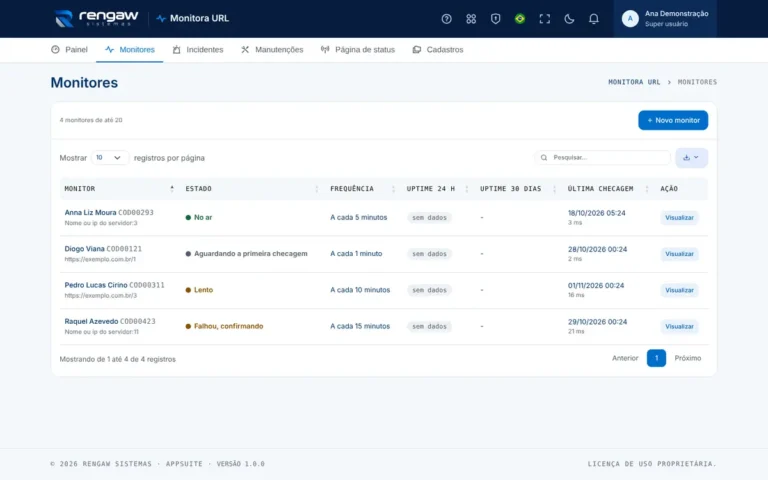This screenshot has width=768, height=480.
Task: Click Visualizar for Diogo Viana
Action: tap(679, 254)
